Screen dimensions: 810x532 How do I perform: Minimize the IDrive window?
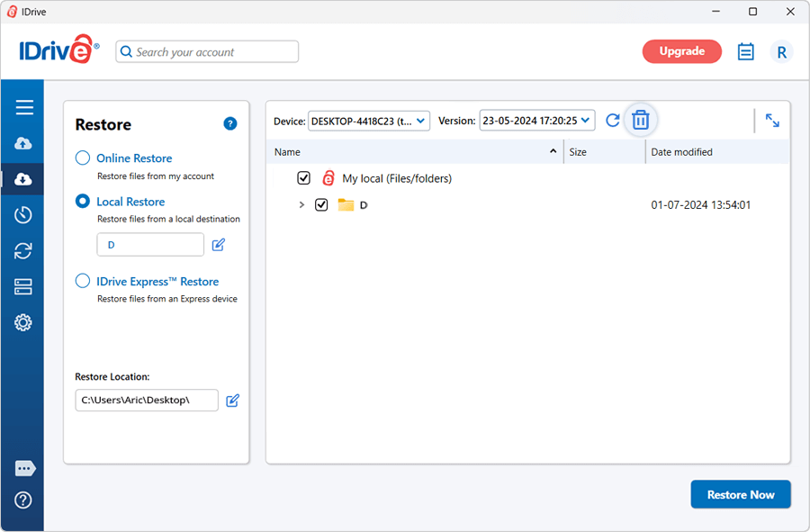[716, 12]
